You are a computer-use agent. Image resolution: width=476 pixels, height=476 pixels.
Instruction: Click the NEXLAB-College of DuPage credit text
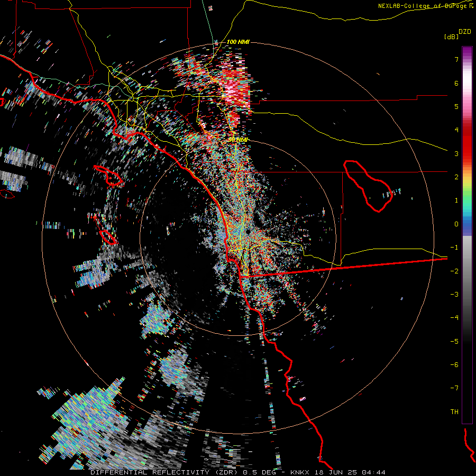click(425, 6)
